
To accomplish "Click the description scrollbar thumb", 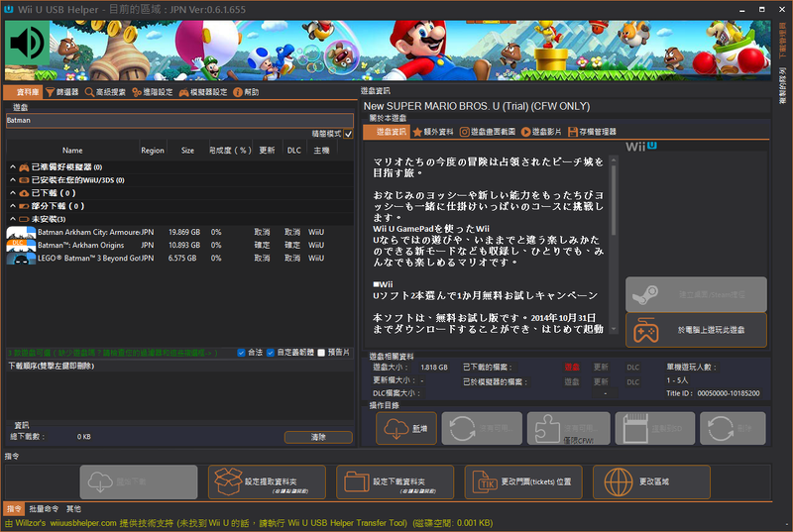I will coord(614,200).
